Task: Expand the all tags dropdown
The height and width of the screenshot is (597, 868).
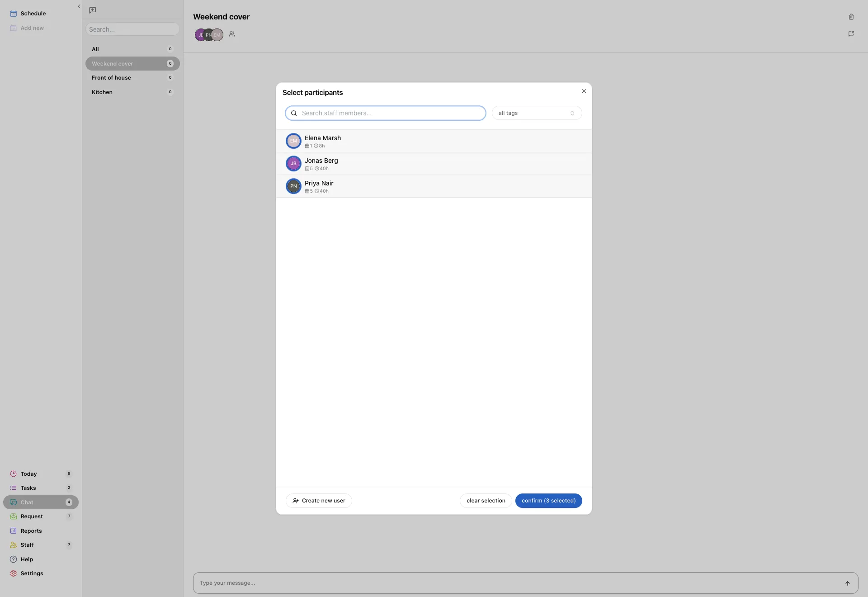Action: pos(537,113)
